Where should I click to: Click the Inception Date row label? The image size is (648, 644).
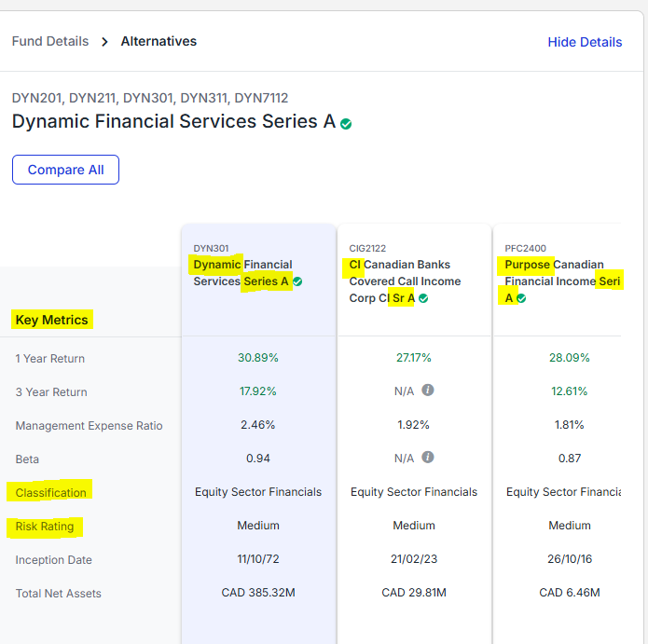[x=54, y=560]
